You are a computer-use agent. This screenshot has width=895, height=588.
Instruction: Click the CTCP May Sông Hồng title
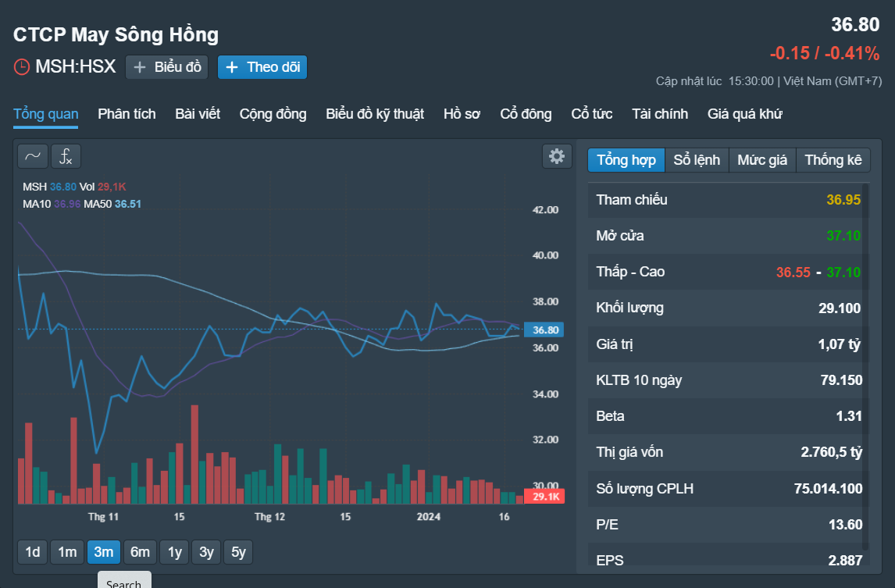[116, 34]
